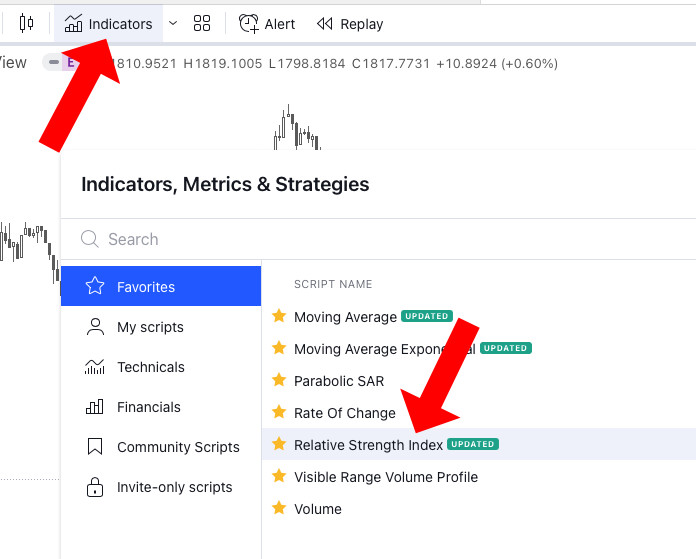Click the +10.8924 (+0.60%) change value

tap(497, 63)
